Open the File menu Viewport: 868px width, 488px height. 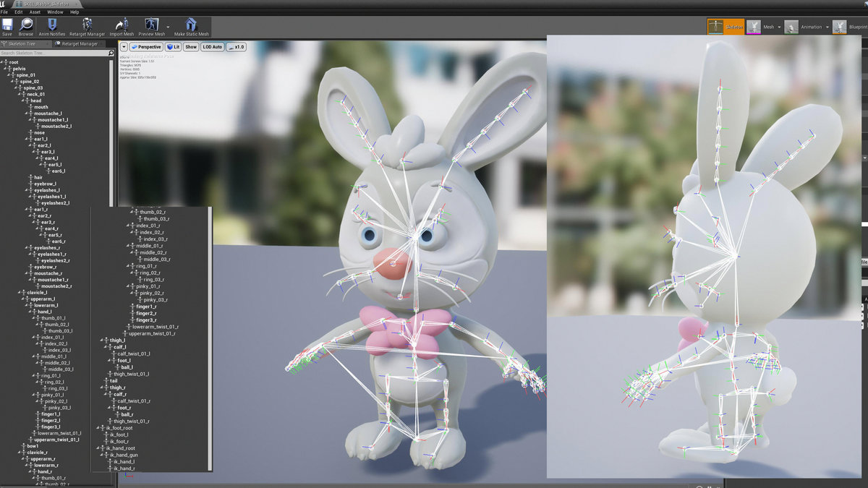click(x=4, y=12)
